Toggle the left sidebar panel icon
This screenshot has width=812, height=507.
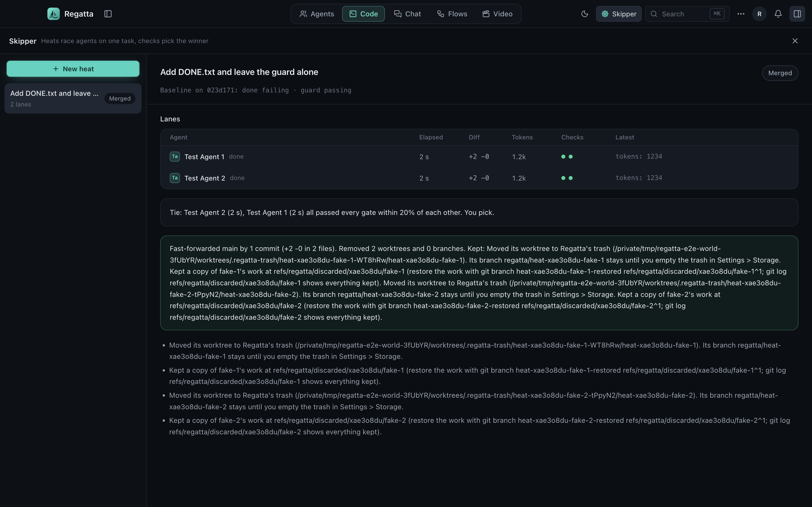108,14
